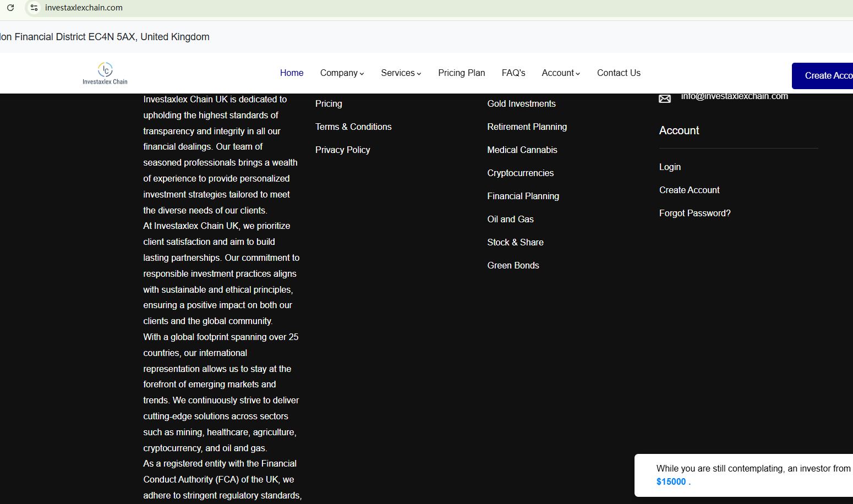Go to the Home menu item
The width and height of the screenshot is (853, 504).
(x=292, y=73)
